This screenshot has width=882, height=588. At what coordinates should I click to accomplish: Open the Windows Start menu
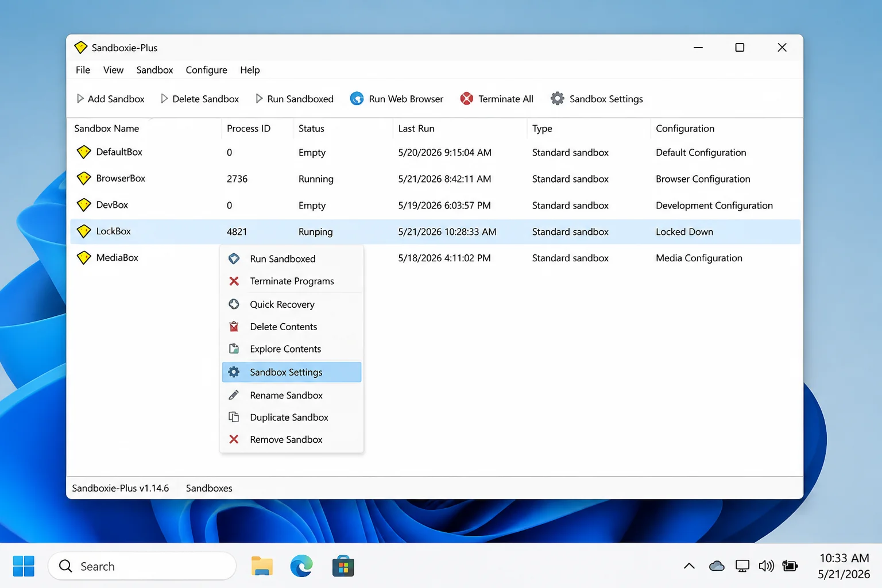click(24, 566)
